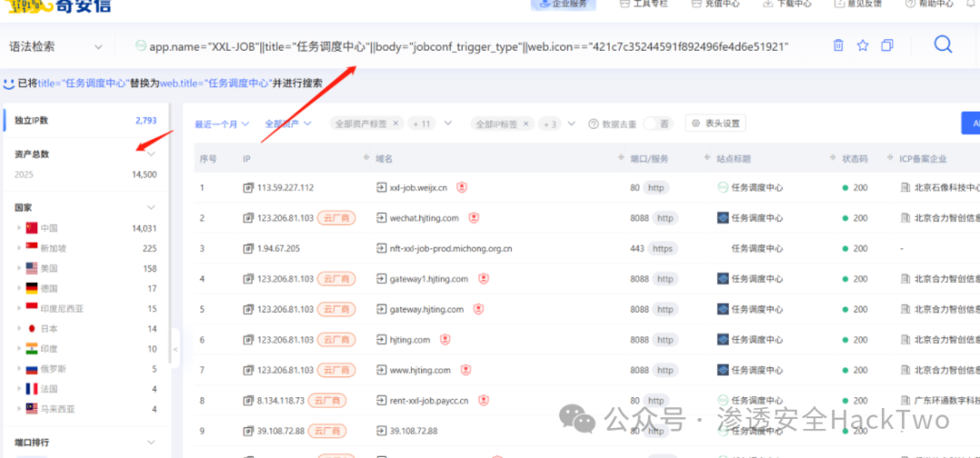Open the hjting.com domain link in row 6
This screenshot has width=980, height=458.
coord(410,340)
